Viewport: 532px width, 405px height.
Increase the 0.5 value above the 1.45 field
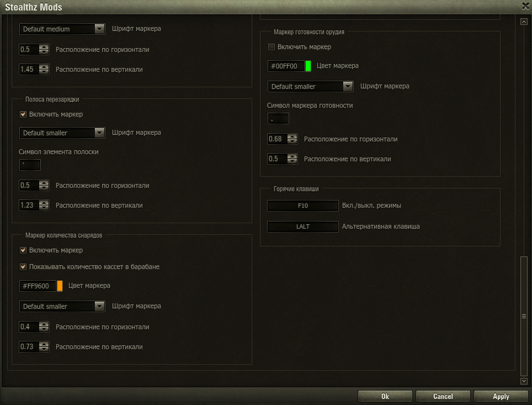[x=44, y=47]
